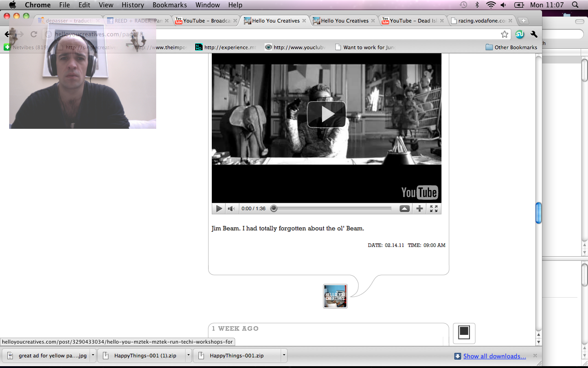The height and width of the screenshot is (368, 588).
Task: Open Spotlight search magnifier icon
Action: pos(575,5)
